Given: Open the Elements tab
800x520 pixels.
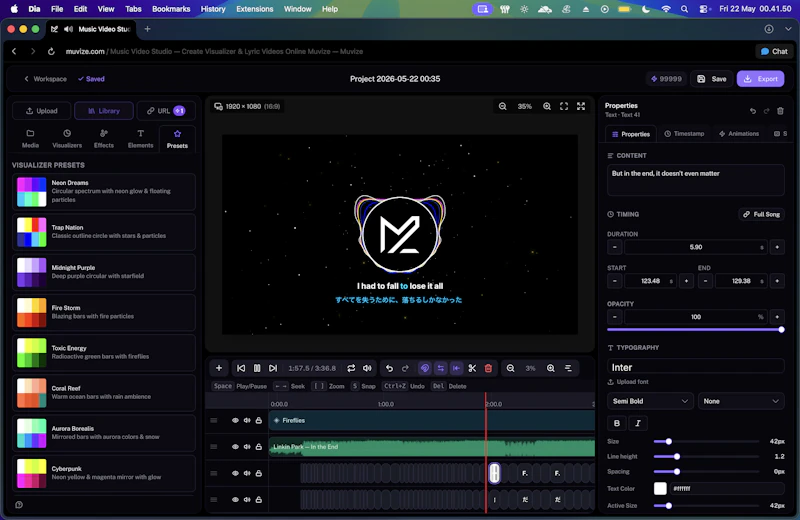Looking at the screenshot, I should click(140, 138).
